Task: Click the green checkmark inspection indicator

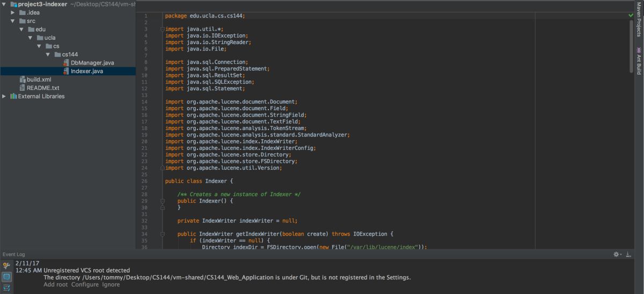Action: 631,16
